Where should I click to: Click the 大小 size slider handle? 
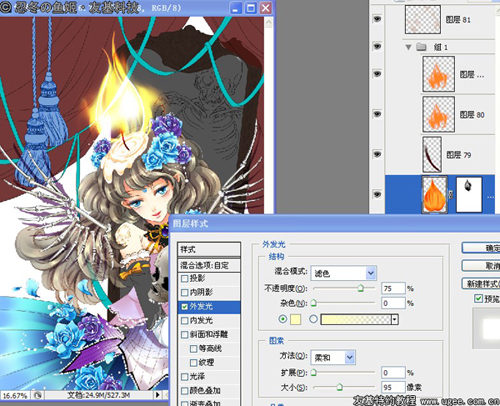point(339,387)
